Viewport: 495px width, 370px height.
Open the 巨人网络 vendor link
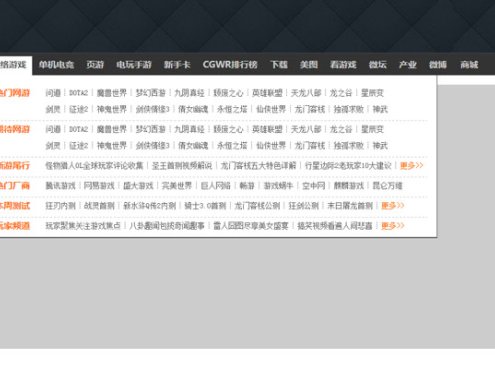click(216, 186)
